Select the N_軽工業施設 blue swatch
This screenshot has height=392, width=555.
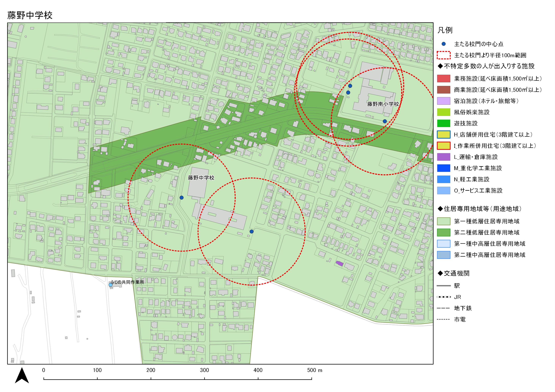(x=444, y=179)
